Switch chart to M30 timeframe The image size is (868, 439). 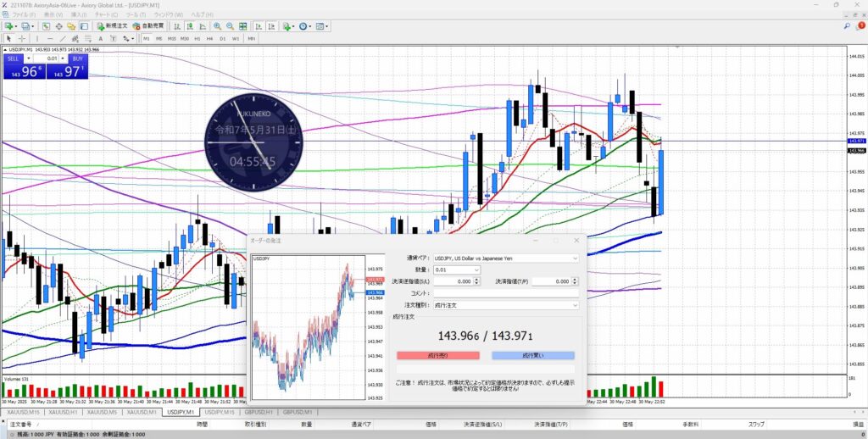(x=184, y=39)
